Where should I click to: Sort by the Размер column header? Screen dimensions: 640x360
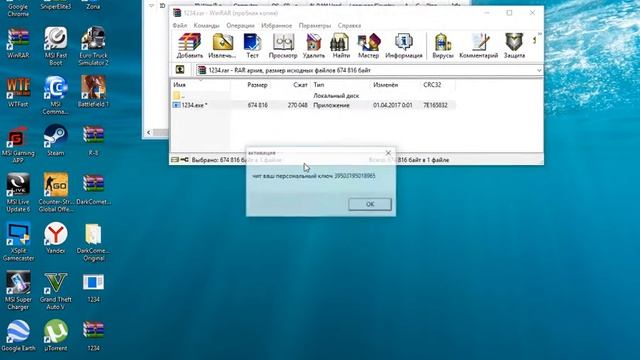pos(250,85)
